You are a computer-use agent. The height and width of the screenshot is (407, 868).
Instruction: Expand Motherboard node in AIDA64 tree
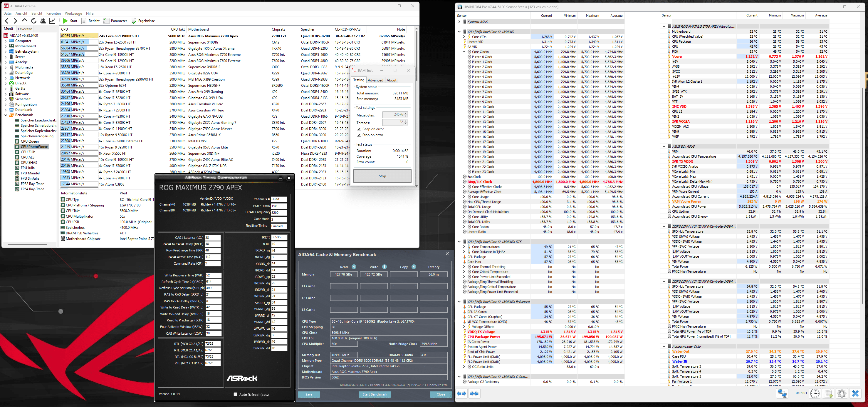click(x=5, y=46)
